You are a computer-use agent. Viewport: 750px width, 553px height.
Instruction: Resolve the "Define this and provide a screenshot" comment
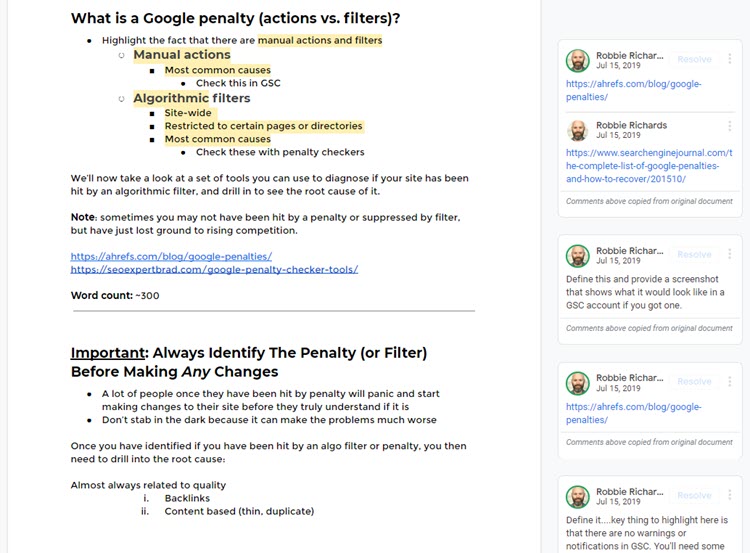click(x=694, y=255)
